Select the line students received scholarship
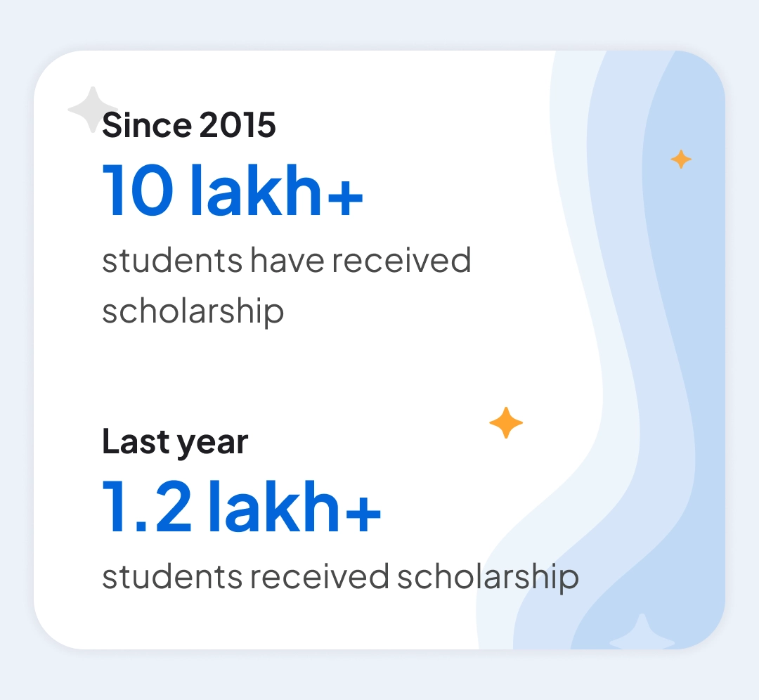This screenshot has width=759, height=700. click(x=340, y=577)
